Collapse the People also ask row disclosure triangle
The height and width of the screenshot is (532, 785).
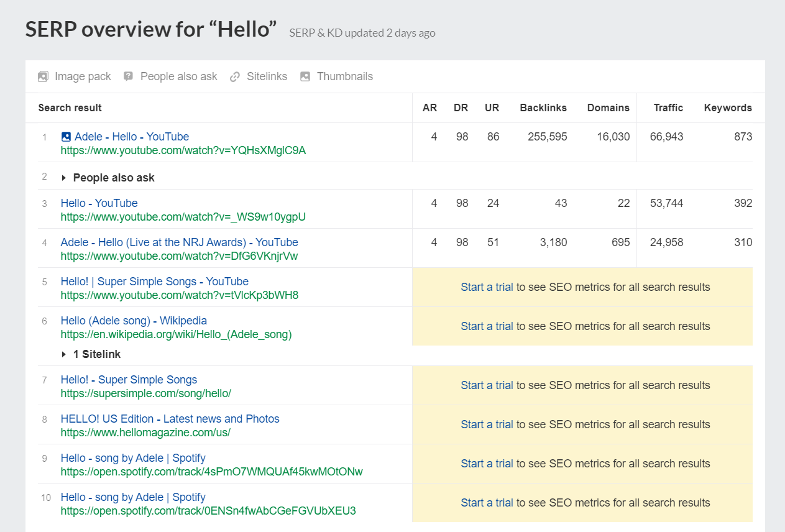[64, 177]
